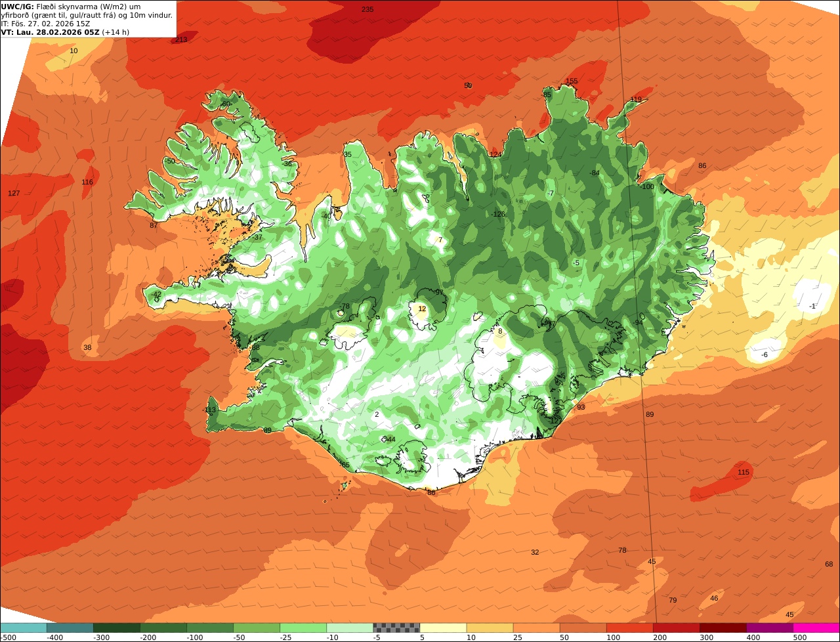Click the 12 value on Hofsjökull glacier
Viewport: 840px width, 642px height.
[x=422, y=309]
